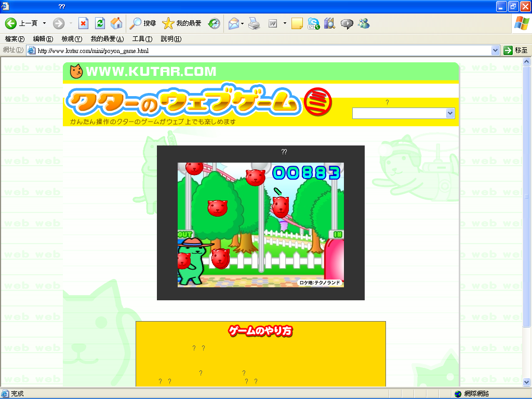Viewport: 532px width, 399px height.
Task: Click the vertical scrollbar thumb
Action: pyautogui.click(x=527, y=196)
